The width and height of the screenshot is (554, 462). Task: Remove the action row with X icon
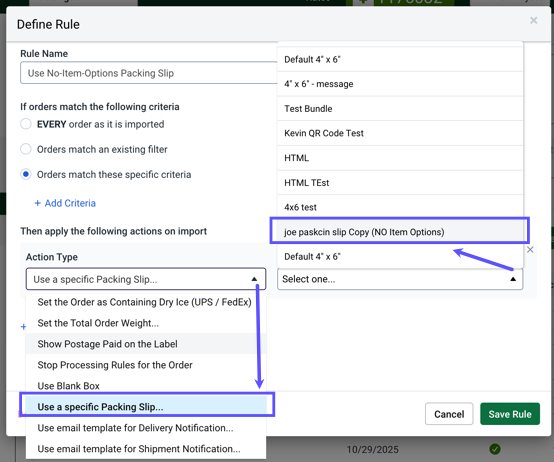530,250
